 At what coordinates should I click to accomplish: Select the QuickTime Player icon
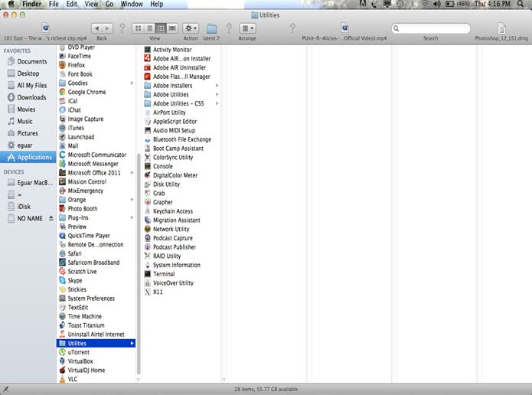point(63,236)
